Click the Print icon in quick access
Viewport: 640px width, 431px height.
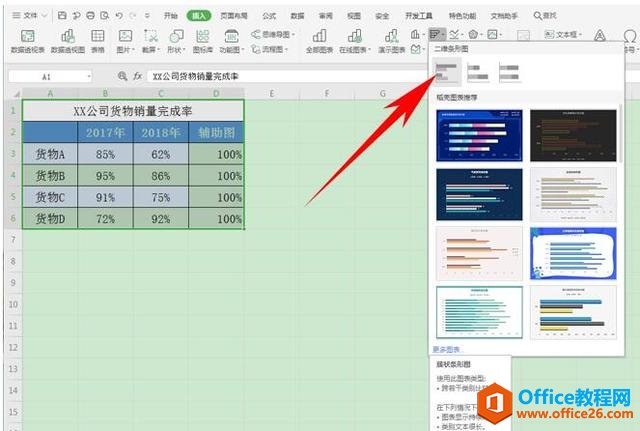coord(90,16)
